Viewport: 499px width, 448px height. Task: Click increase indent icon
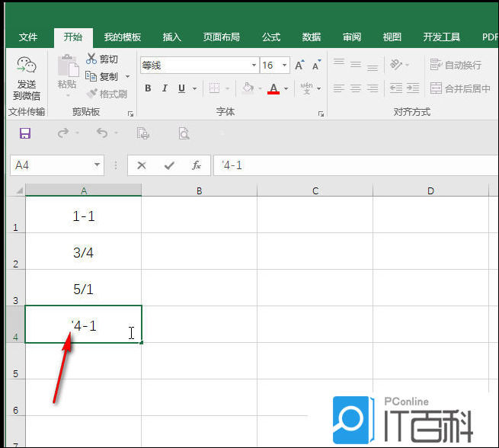point(413,88)
